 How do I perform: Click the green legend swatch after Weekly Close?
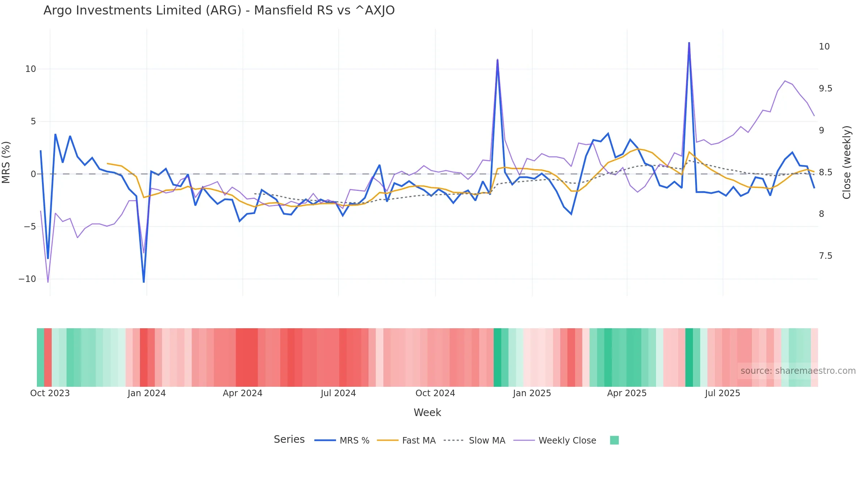pyautogui.click(x=614, y=440)
